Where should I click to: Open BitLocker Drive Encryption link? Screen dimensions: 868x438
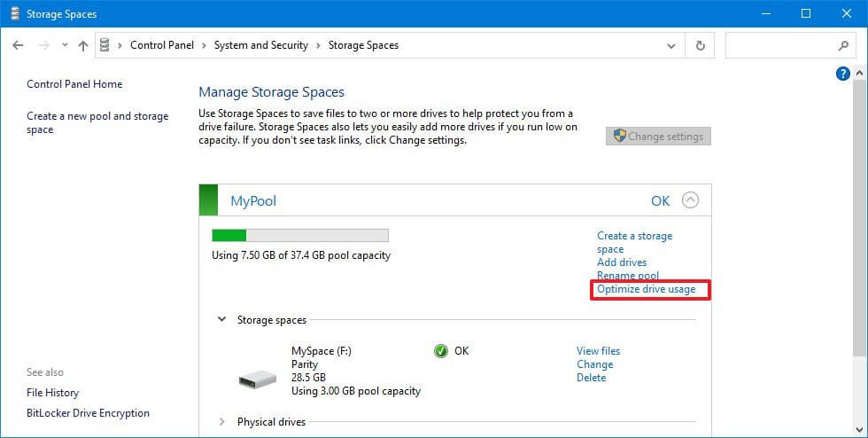click(x=88, y=413)
